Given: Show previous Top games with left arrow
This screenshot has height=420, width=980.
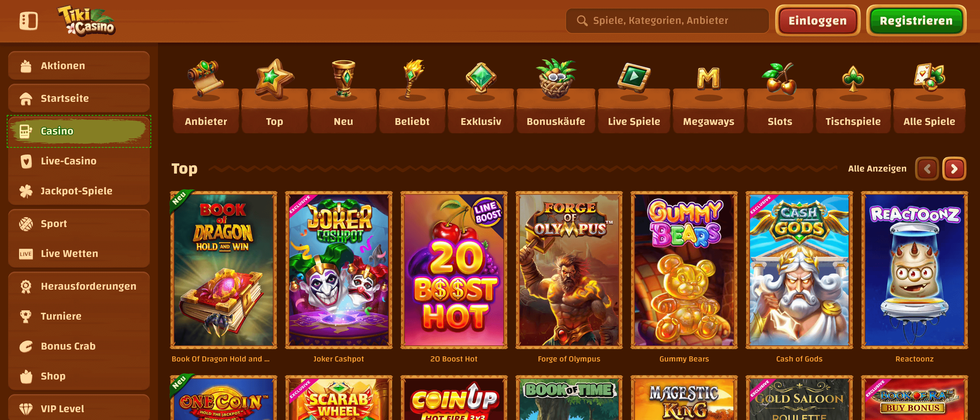Looking at the screenshot, I should (x=927, y=168).
